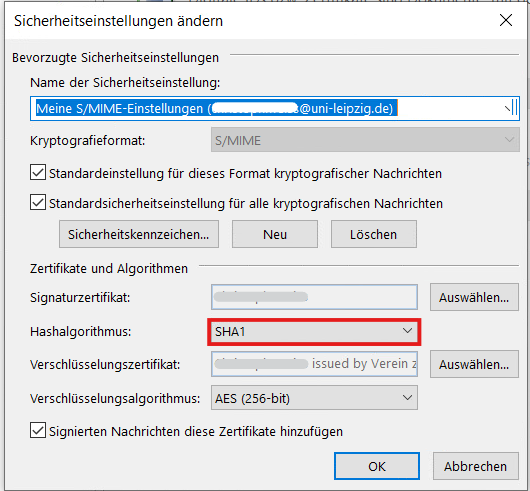The height and width of the screenshot is (491, 530).
Task: Open the Hashalgorithmus SHA1 dropdown
Action: (x=314, y=332)
